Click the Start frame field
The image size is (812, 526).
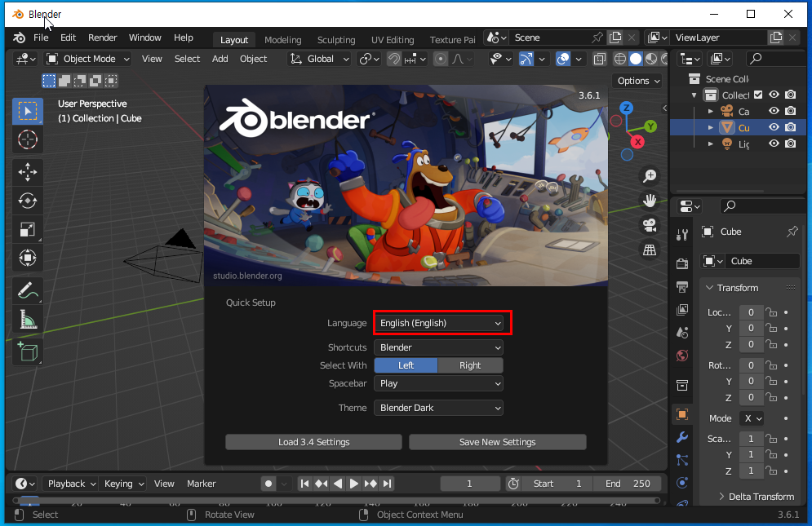pos(557,484)
